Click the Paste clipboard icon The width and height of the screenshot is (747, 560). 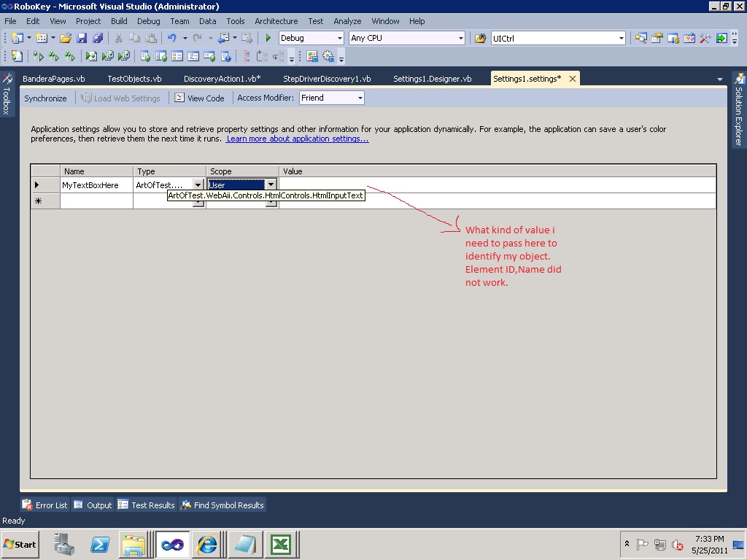151,38
